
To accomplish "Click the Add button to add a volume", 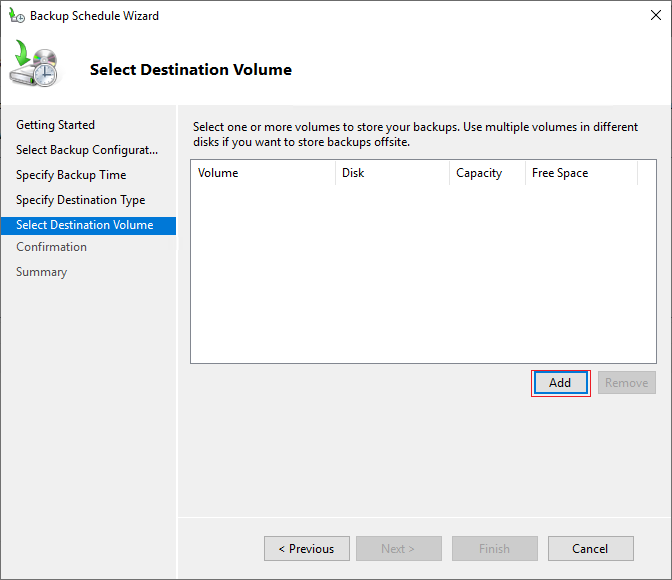I will click(561, 383).
